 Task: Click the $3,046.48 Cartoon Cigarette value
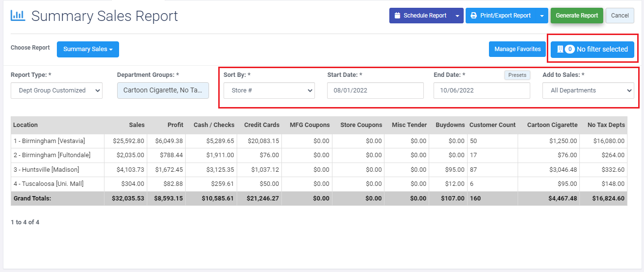[x=563, y=170]
